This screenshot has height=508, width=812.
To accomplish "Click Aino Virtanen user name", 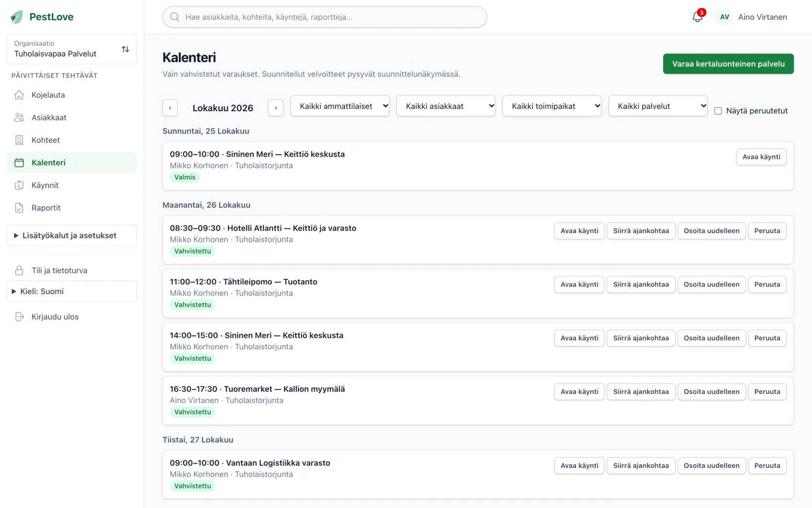I will point(762,17).
